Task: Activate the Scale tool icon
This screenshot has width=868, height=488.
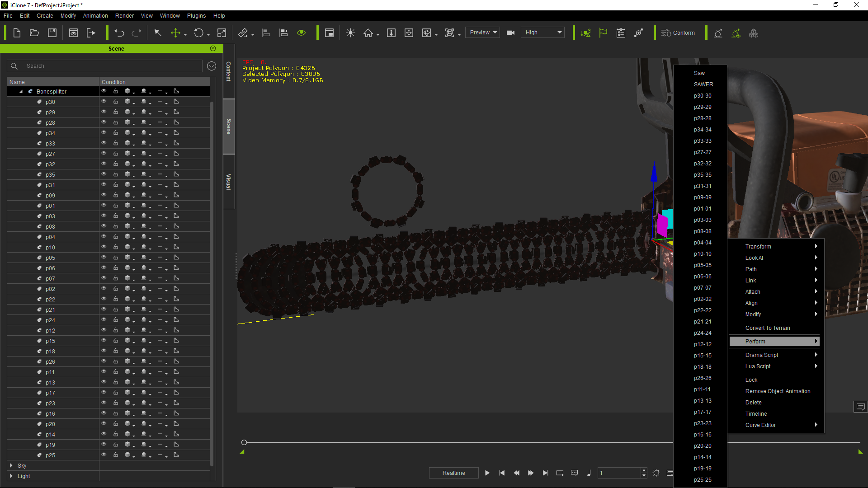Action: click(x=222, y=33)
